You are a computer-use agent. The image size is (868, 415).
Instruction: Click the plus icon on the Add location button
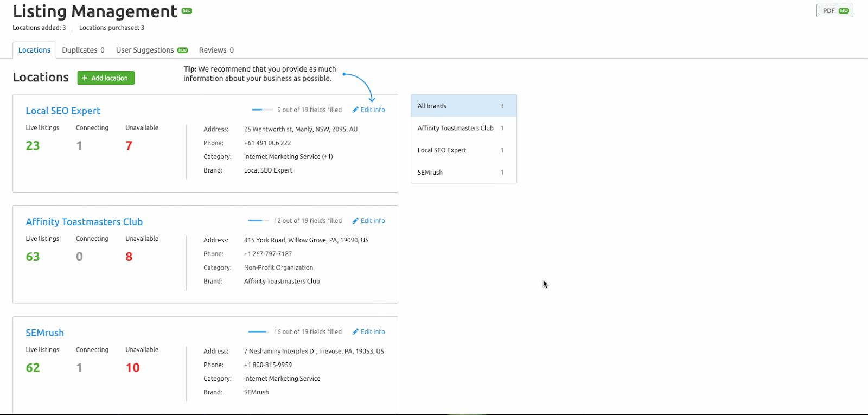[85, 78]
